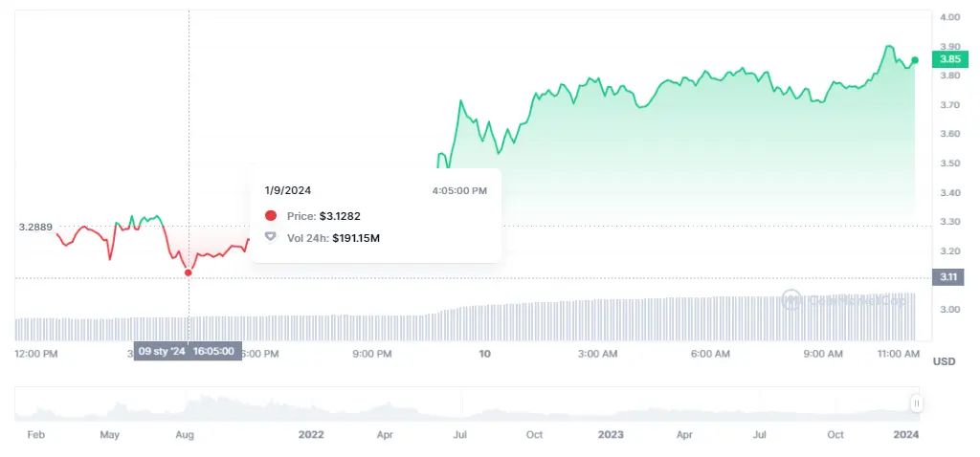Click the 4.00 price axis value
The image size is (980, 457).
pos(949,17)
